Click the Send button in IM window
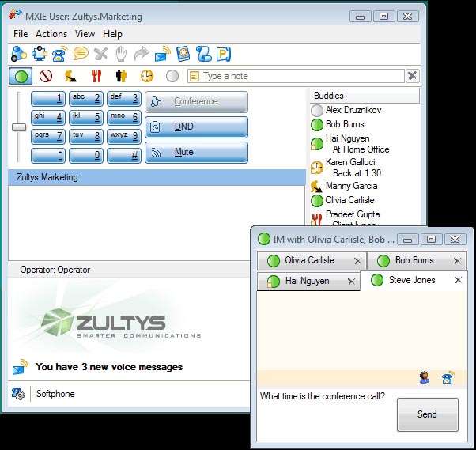476x450 pixels. (428, 414)
